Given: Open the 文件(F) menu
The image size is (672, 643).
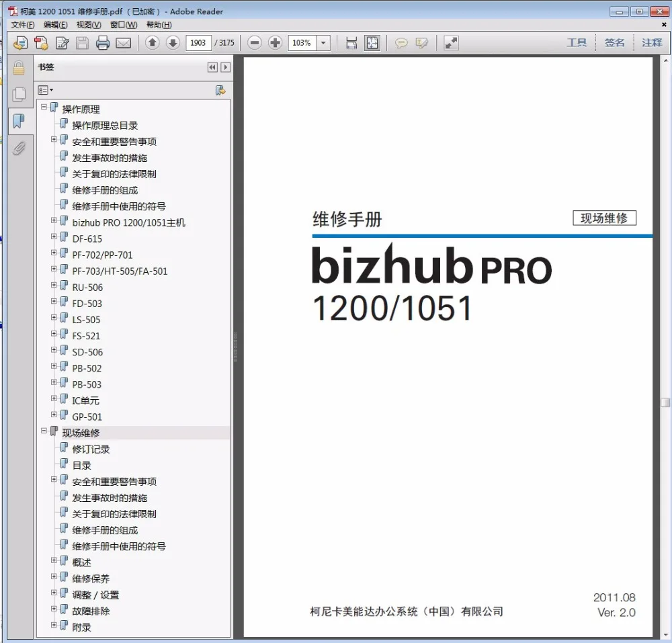Looking at the screenshot, I should 23,25.
